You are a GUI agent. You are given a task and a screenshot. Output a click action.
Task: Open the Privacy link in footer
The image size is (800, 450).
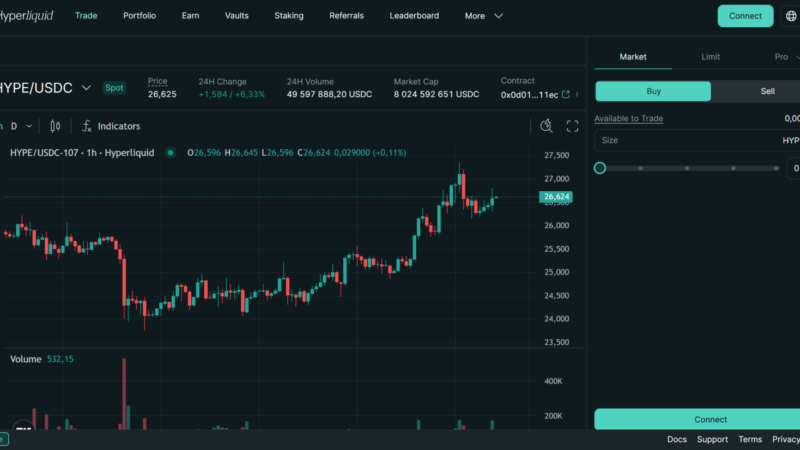click(x=786, y=439)
